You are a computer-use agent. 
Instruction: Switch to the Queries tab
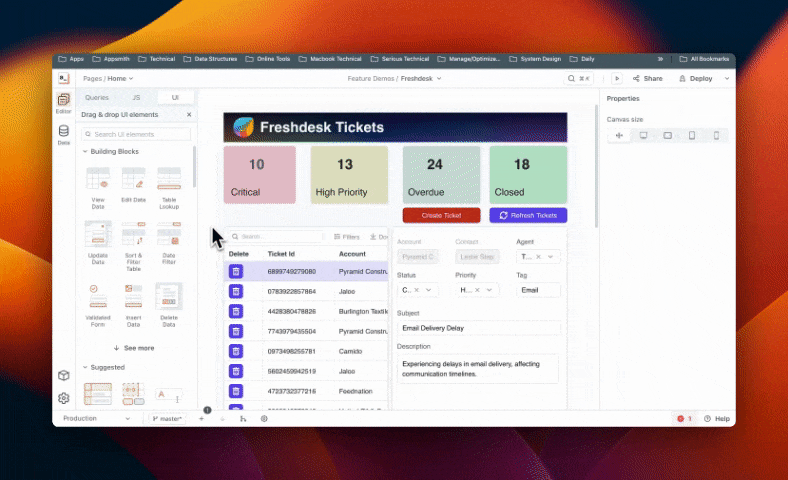point(97,98)
